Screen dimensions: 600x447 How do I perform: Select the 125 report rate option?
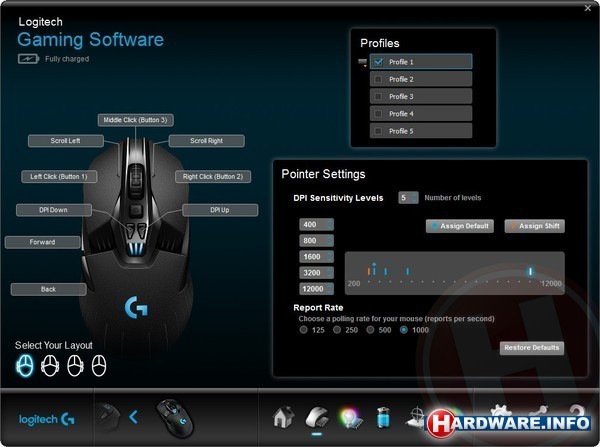303,330
